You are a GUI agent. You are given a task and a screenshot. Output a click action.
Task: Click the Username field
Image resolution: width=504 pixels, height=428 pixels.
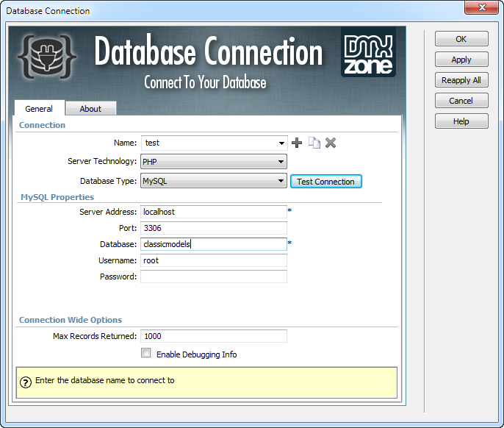point(214,260)
